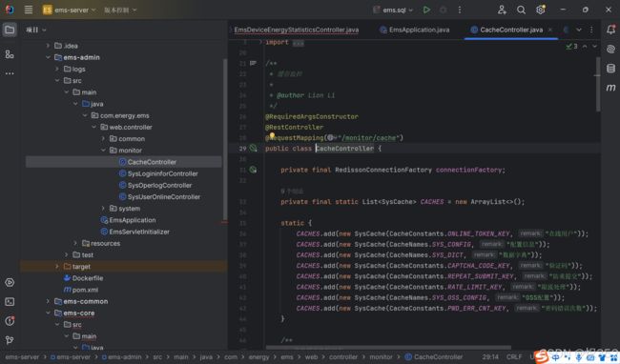Click the 29:14 caret position indicator
620x364 pixels.
pos(490,357)
